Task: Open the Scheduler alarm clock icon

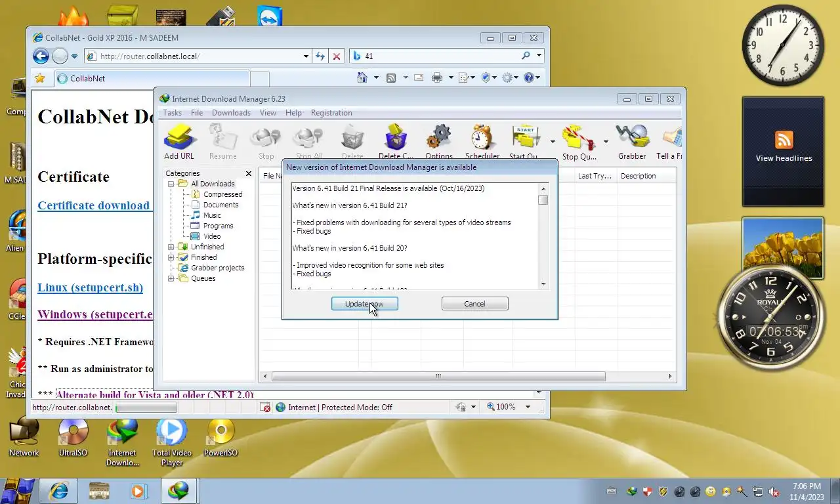Action: click(x=482, y=136)
